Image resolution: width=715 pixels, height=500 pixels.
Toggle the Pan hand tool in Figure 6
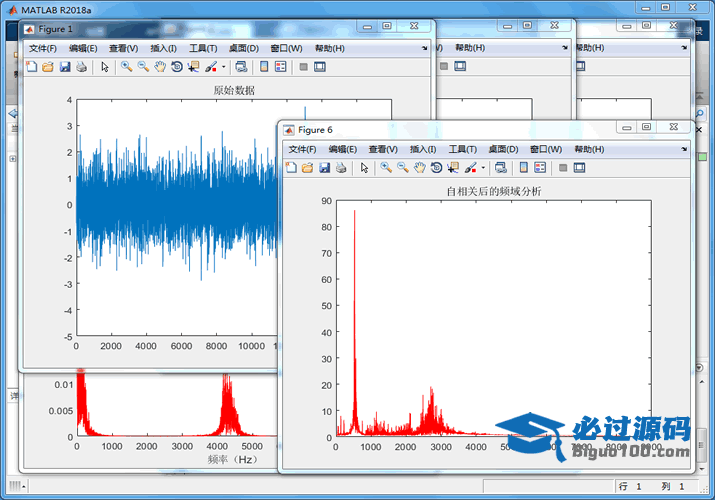[x=420, y=167]
